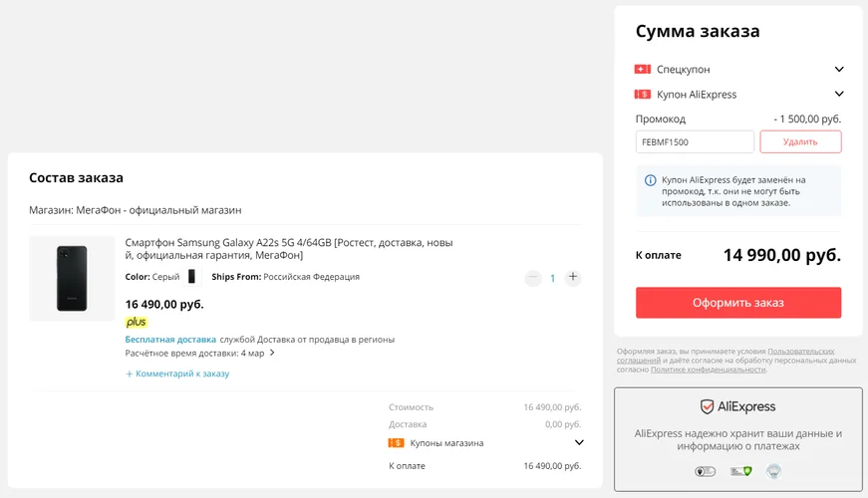Viewport: 868px width, 498px height.
Task: Click the first payment security badge icon
Action: tap(706, 471)
